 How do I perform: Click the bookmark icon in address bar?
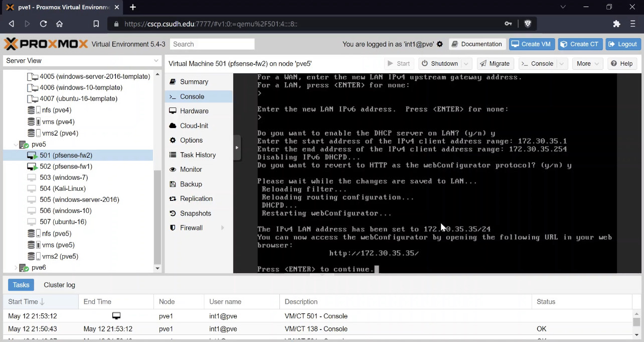point(96,24)
